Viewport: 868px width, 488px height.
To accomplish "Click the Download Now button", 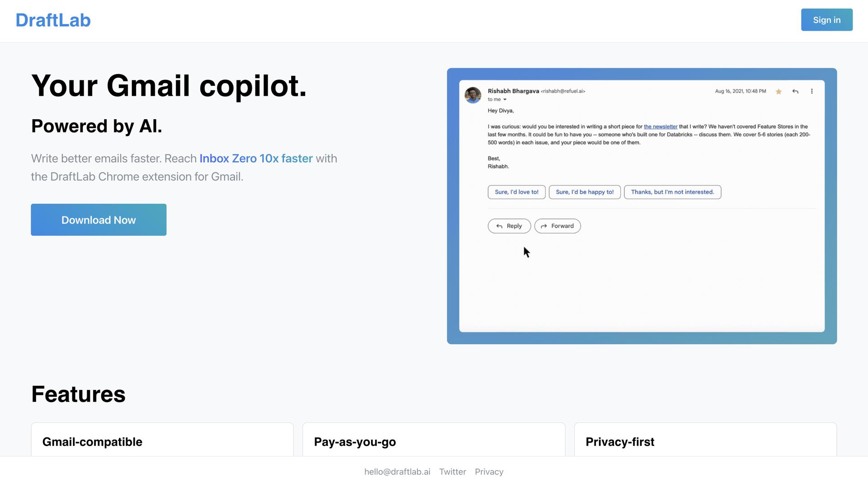I will (99, 220).
